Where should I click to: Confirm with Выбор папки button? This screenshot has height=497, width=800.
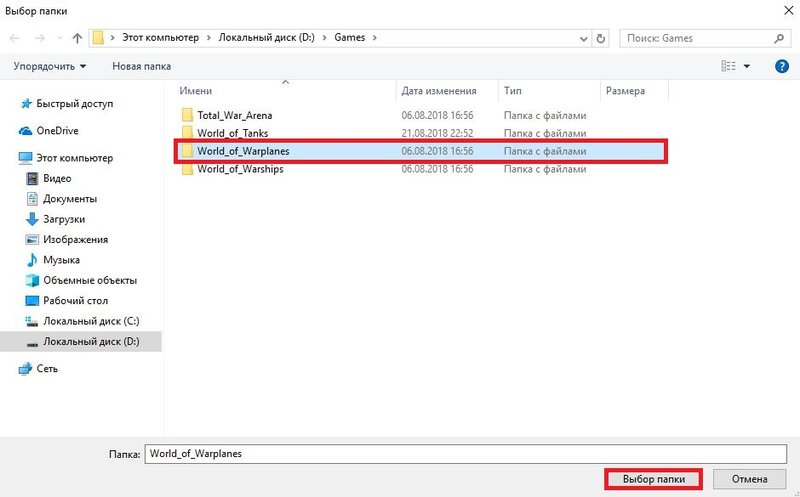click(654, 479)
